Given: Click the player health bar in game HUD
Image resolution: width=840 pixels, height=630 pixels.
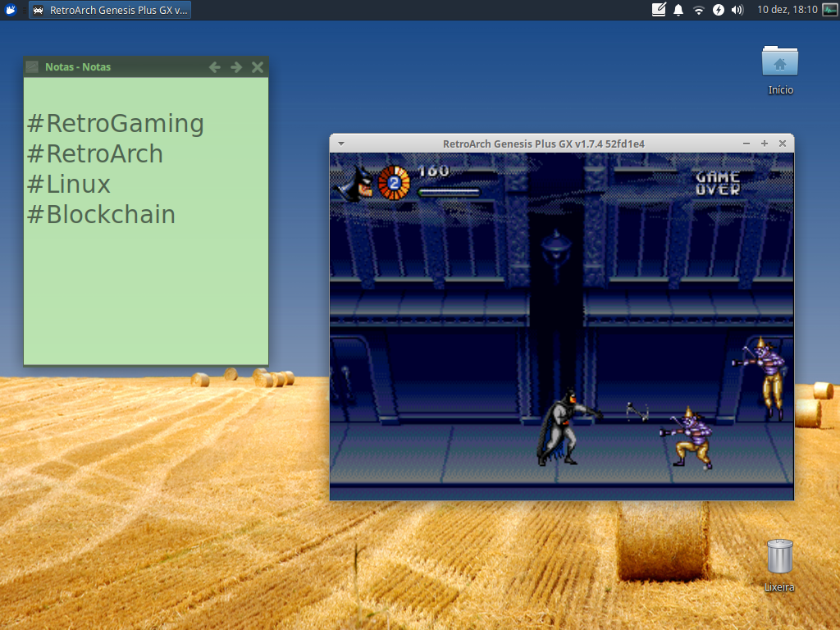Looking at the screenshot, I should tap(449, 192).
